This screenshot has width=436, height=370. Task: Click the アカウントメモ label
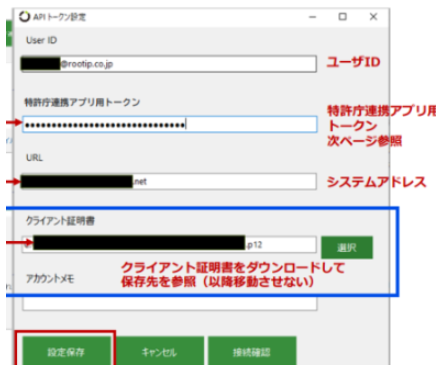[50, 278]
